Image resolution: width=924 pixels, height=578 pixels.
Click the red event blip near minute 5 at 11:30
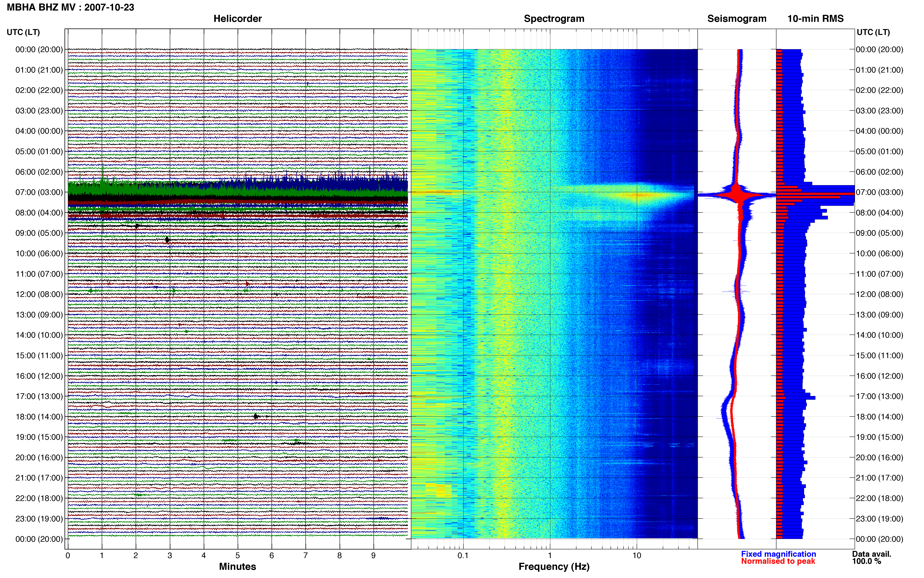(247, 284)
